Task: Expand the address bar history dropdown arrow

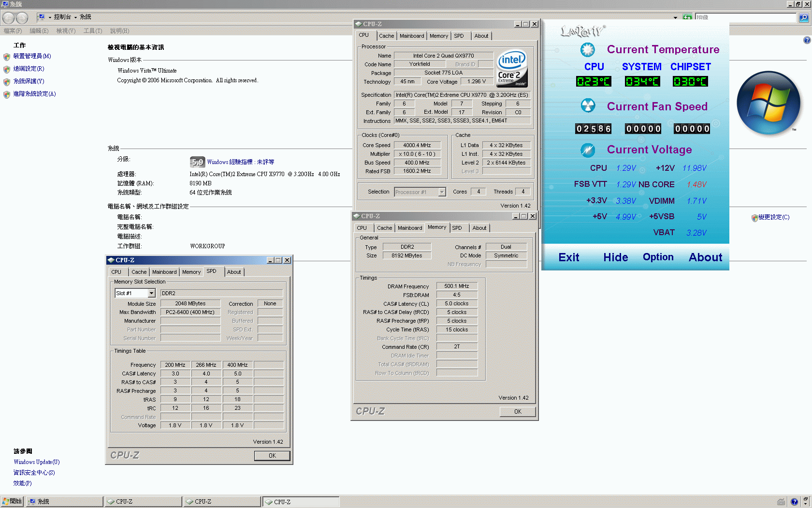Action: pos(675,17)
